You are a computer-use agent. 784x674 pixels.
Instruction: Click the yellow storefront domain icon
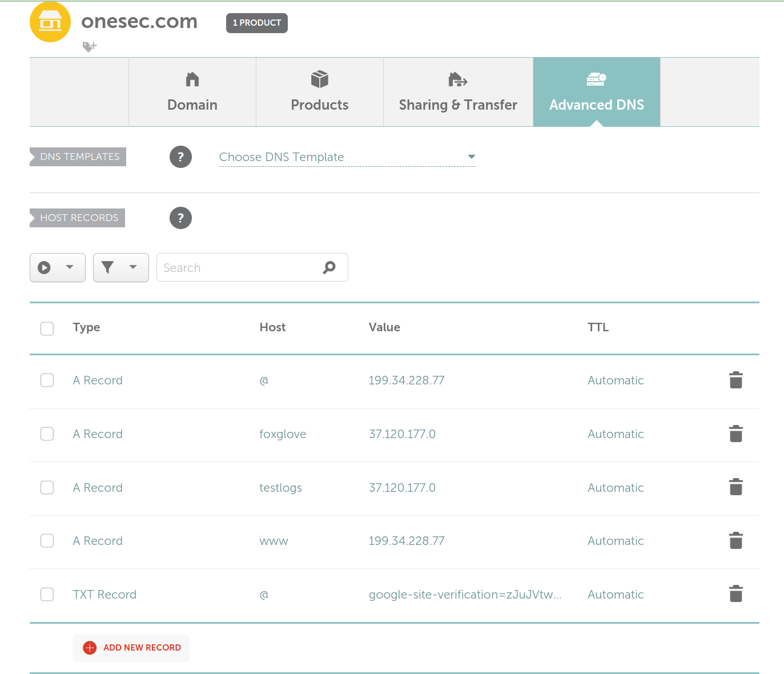coord(50,22)
